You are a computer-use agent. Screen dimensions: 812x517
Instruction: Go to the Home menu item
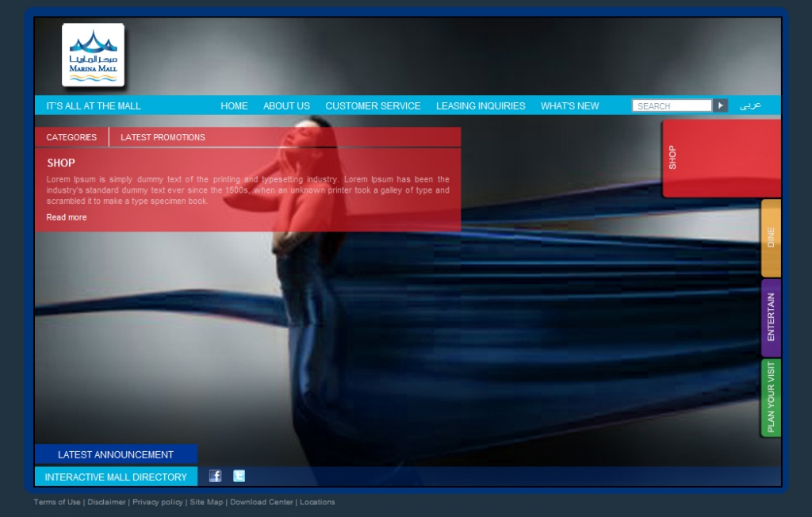234,105
